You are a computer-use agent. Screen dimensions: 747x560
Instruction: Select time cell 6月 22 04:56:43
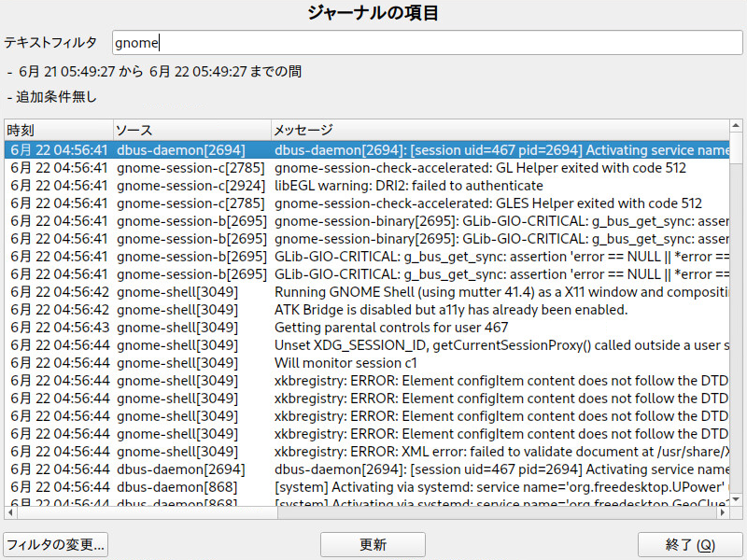click(60, 328)
